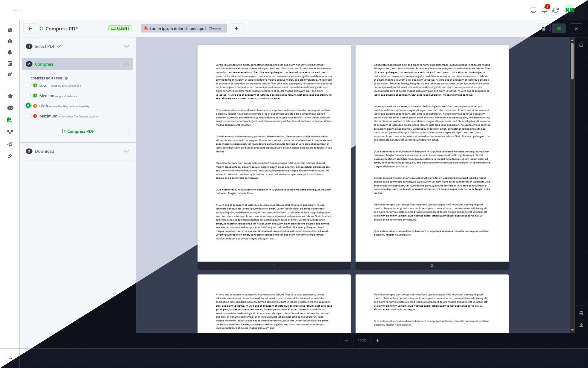Open the calendar icon in the sidebar
Screen dimensions: 588x368
pos(10,63)
